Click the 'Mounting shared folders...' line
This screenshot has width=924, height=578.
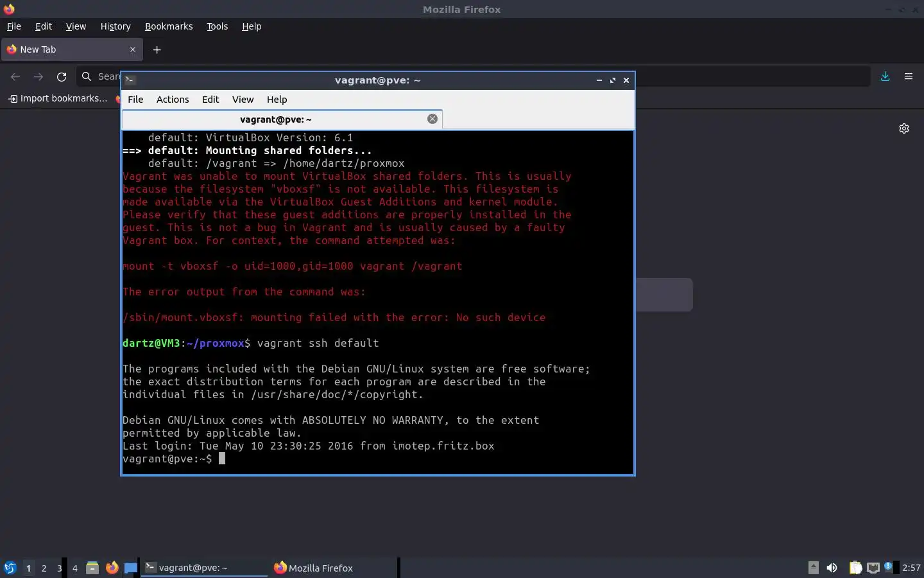tap(247, 150)
